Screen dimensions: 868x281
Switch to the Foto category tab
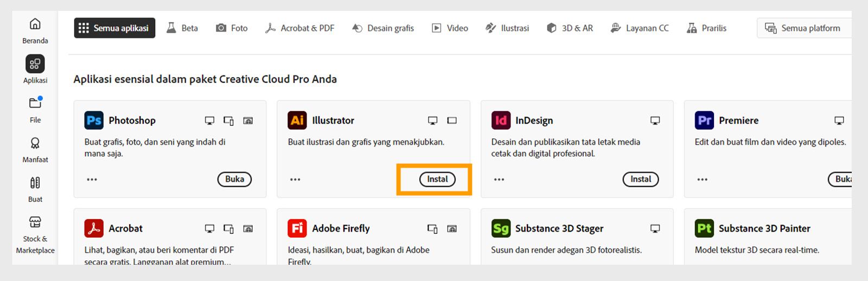pos(232,28)
